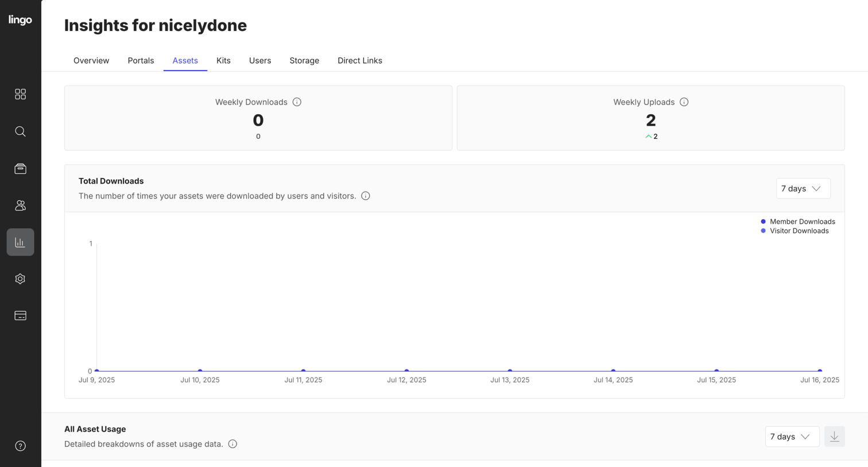The height and width of the screenshot is (467, 868).
Task: Open help question mark icon
Action: [x=20, y=446]
